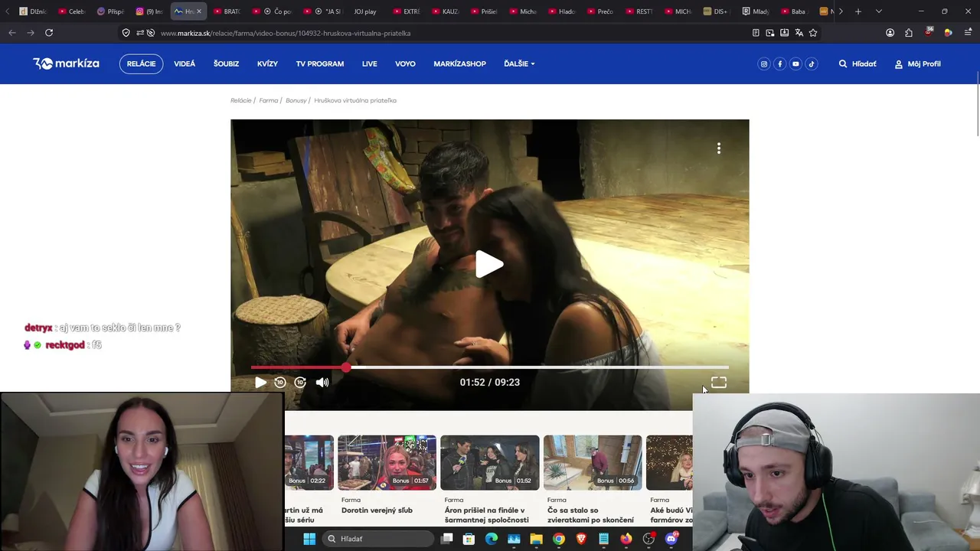The width and height of the screenshot is (980, 551).
Task: Click the Bonusy breadcrumb link
Action: [x=296, y=100]
